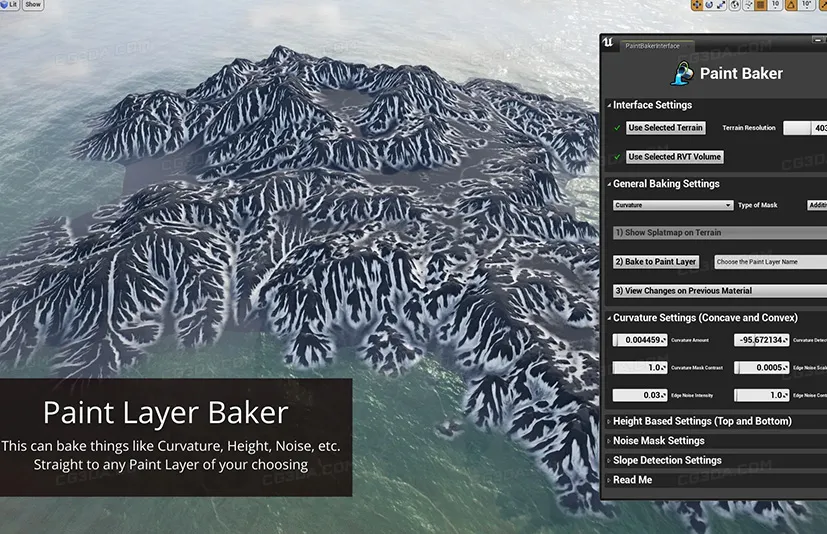Expand Slope Detection Settings section

609,460
